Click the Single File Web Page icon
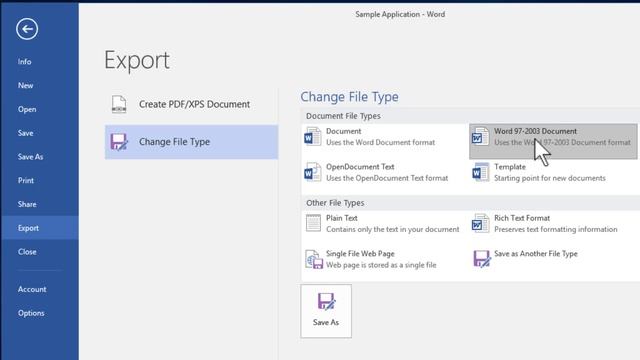Viewport: 640px width, 360px height. click(314, 259)
